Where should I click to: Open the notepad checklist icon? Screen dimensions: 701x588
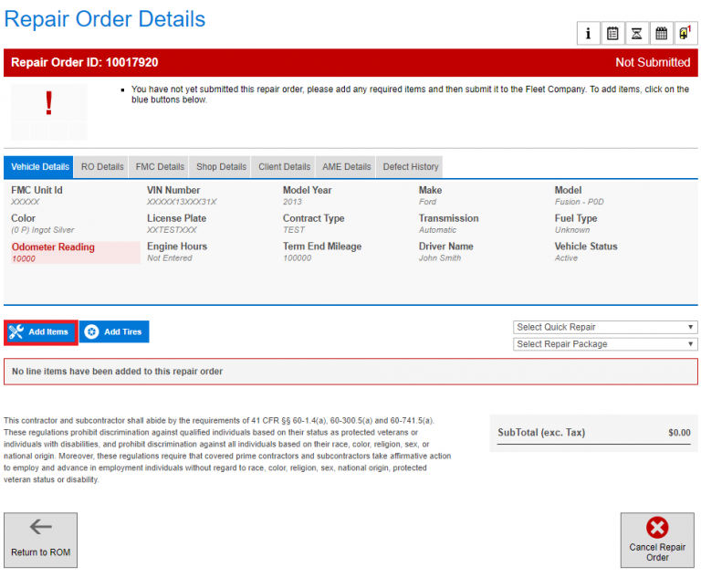coord(612,34)
